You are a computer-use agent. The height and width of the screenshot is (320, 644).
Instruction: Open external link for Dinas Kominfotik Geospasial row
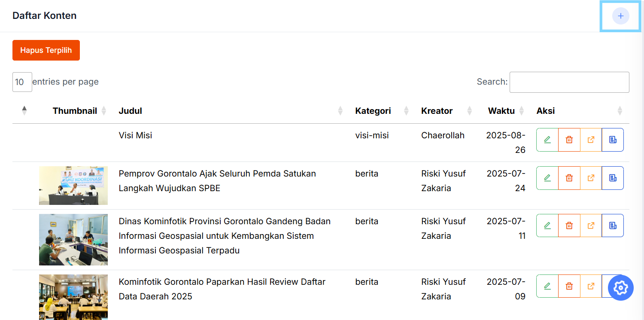pyautogui.click(x=591, y=226)
